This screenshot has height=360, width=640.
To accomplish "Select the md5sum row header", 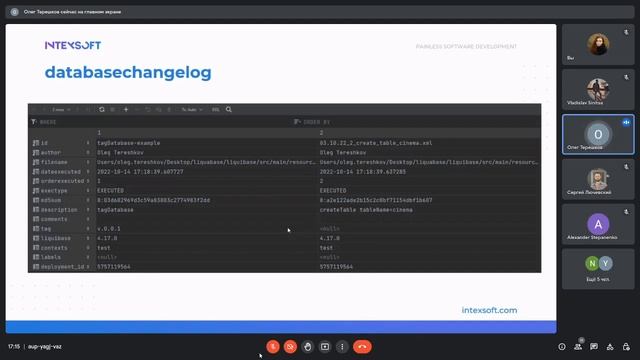I will (x=62, y=200).
